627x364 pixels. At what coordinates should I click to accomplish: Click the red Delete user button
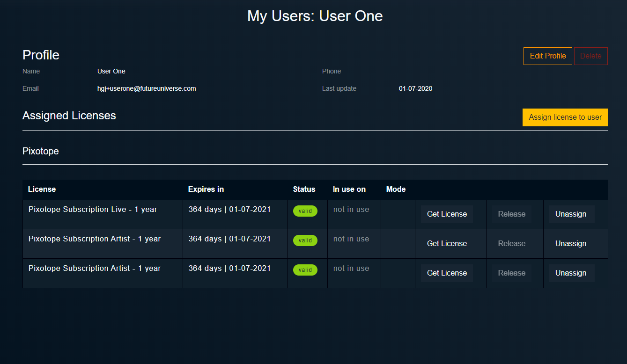tap(590, 56)
